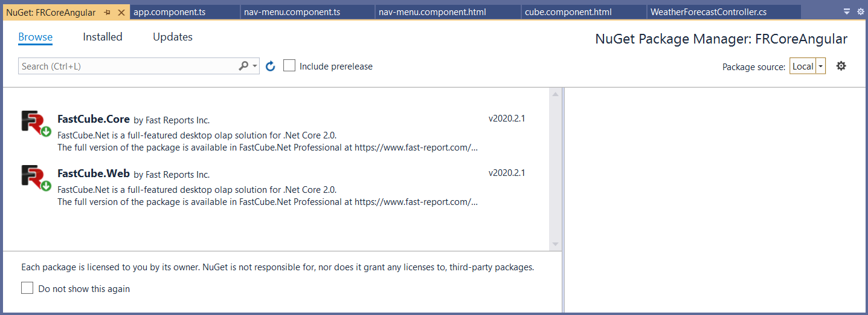Screen dimensions: 868x315
Task: Click the FastCube.Web package logo
Action: (36, 178)
